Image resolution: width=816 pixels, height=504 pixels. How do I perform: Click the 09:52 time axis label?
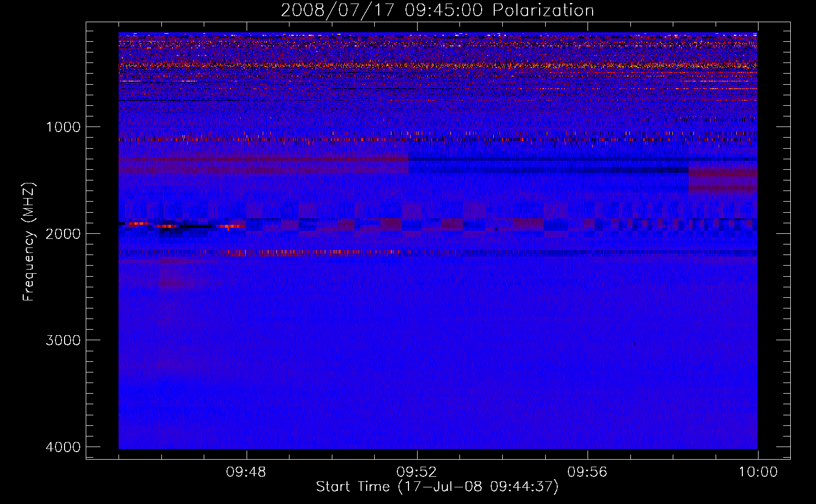point(417,472)
